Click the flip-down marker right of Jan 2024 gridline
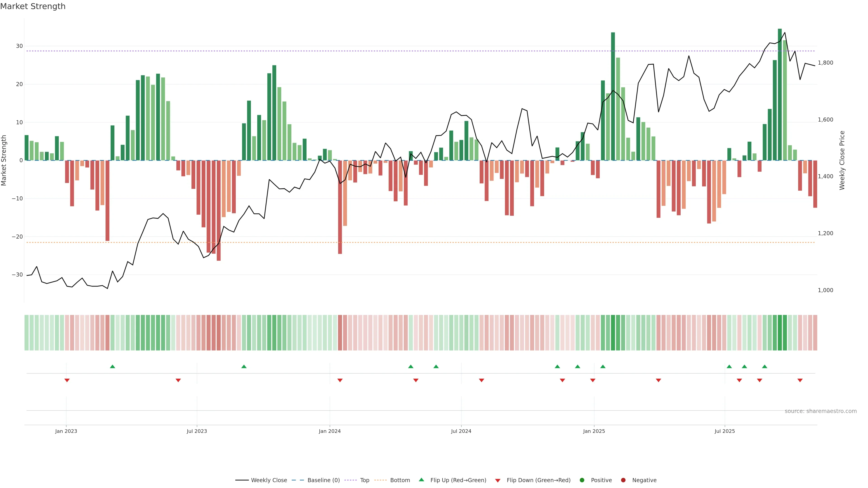This screenshot has width=868, height=488. (x=340, y=380)
